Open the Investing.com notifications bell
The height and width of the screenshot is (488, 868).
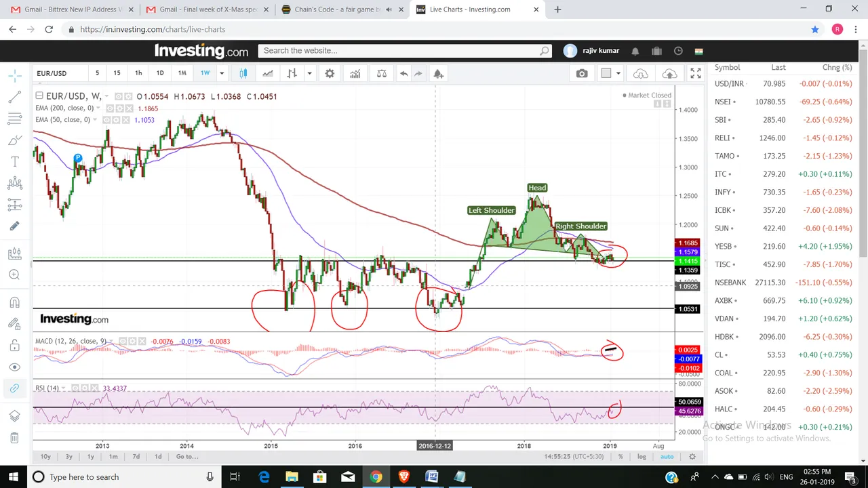click(x=635, y=51)
